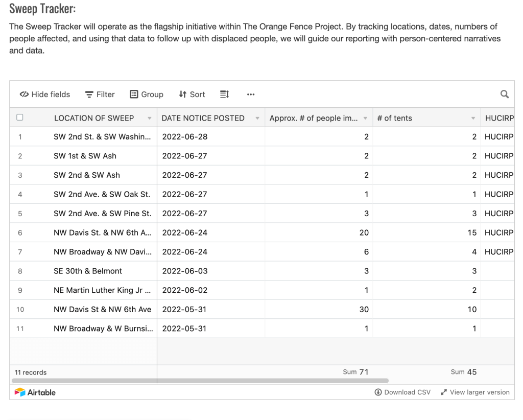The image size is (523, 420).
Task: Open the row height icon menu
Action: pyautogui.click(x=225, y=95)
